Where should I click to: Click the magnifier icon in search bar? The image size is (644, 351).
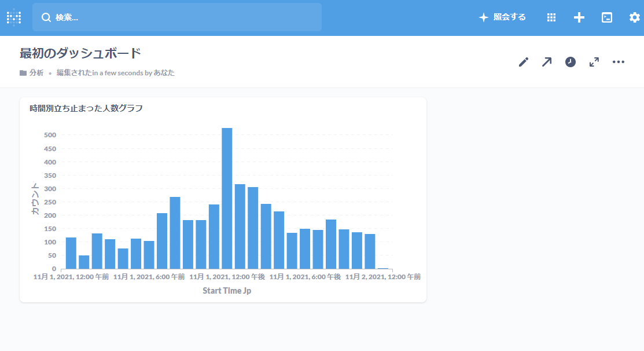46,17
